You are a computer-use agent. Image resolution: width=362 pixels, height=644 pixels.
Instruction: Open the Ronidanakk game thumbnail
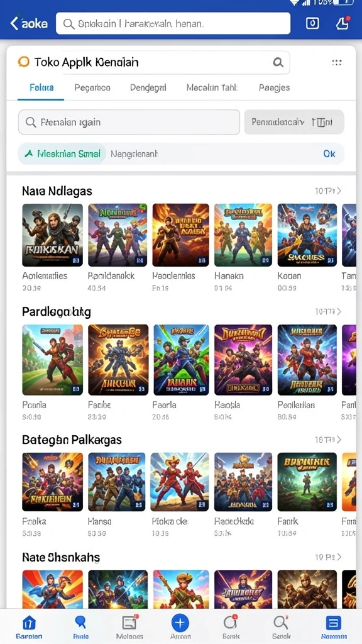tap(118, 235)
